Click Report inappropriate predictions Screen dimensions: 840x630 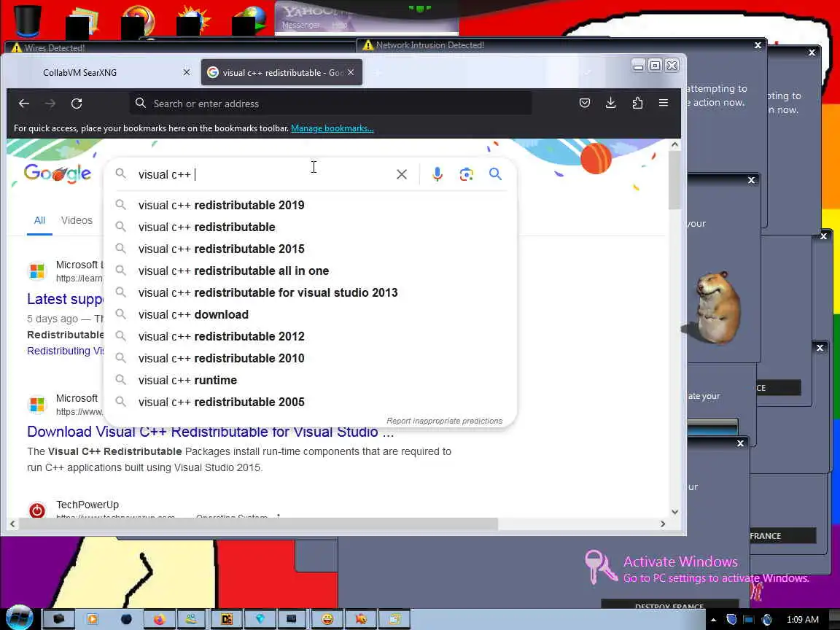click(444, 421)
